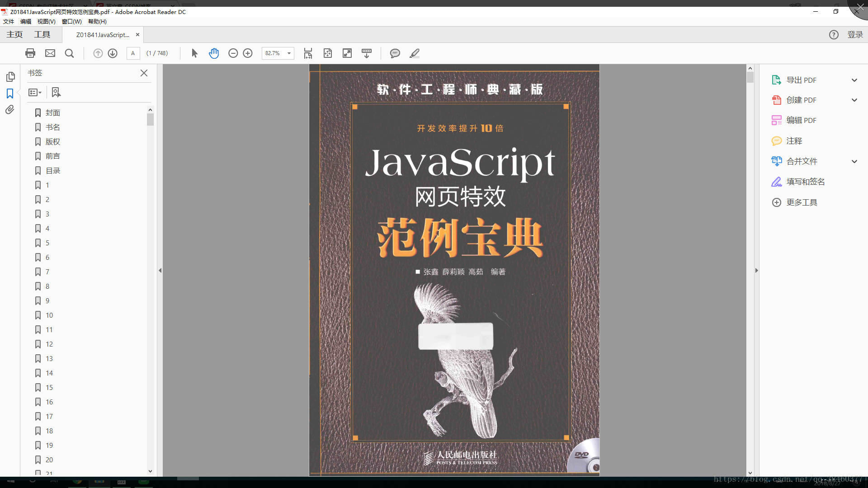Click the zoom out minus icon
The image size is (868, 488).
(x=233, y=53)
